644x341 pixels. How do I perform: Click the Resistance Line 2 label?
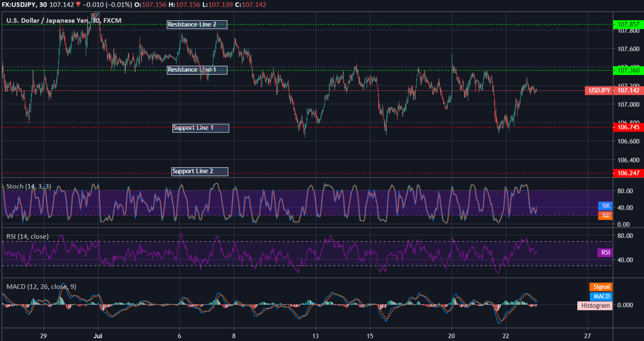click(197, 25)
